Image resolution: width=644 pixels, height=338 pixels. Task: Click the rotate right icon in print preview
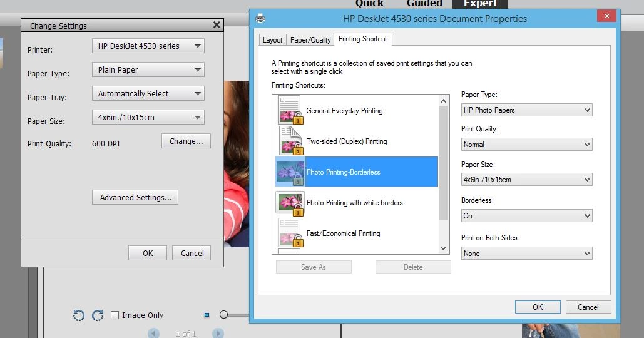[x=98, y=315]
